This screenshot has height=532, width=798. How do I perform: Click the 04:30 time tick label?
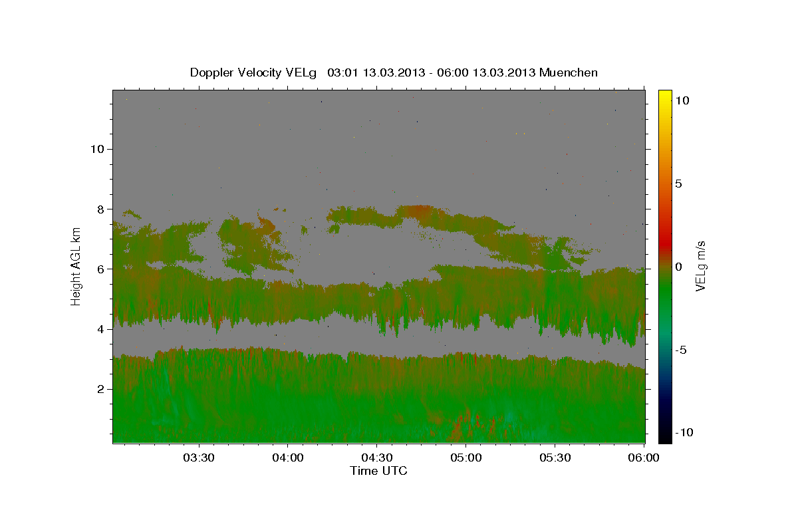click(377, 458)
